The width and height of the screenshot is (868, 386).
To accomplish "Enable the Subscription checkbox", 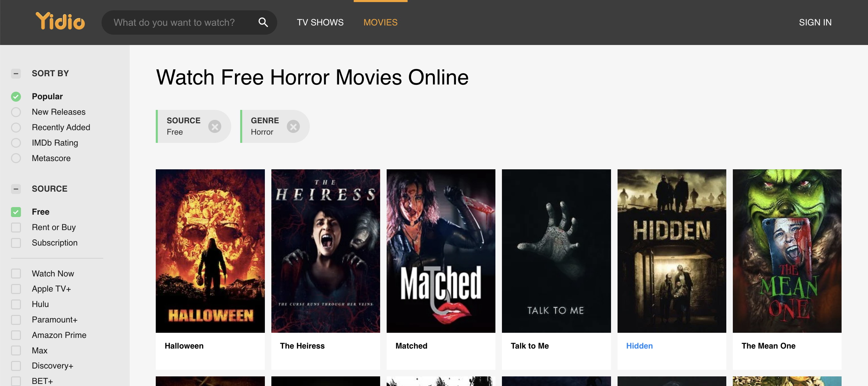I will tap(16, 243).
